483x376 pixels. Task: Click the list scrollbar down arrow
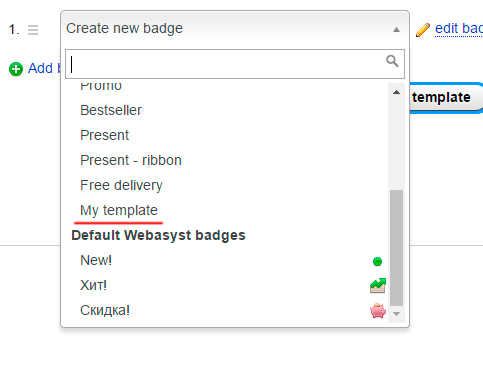point(396,314)
